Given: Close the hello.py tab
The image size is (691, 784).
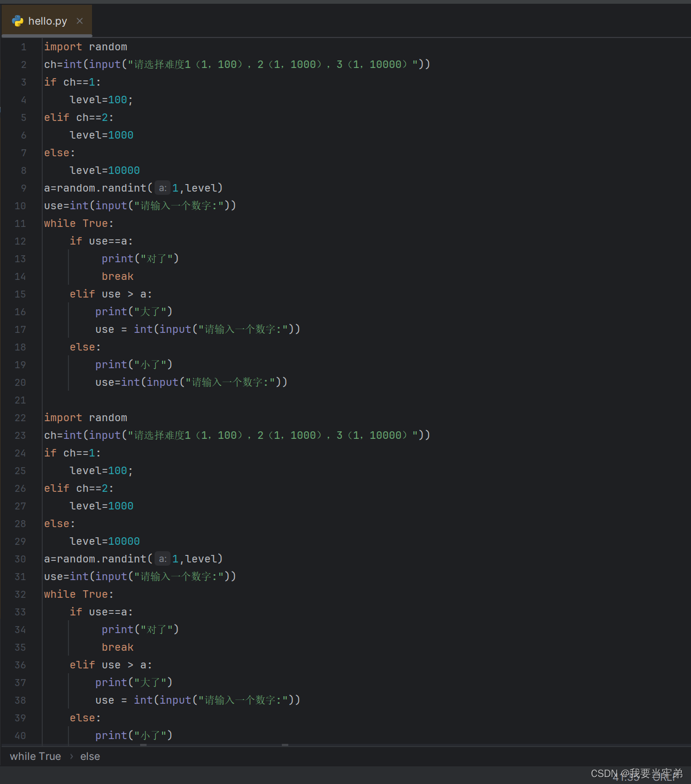Looking at the screenshot, I should pos(80,21).
